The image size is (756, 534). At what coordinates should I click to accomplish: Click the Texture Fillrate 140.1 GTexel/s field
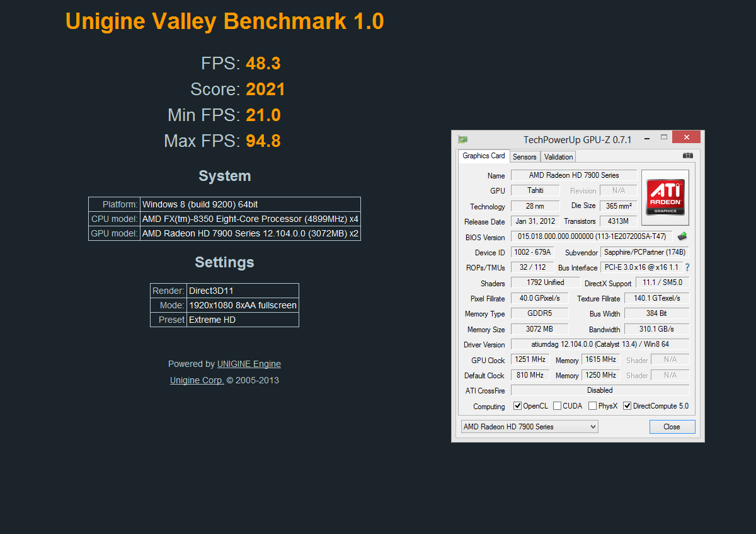click(x=656, y=298)
